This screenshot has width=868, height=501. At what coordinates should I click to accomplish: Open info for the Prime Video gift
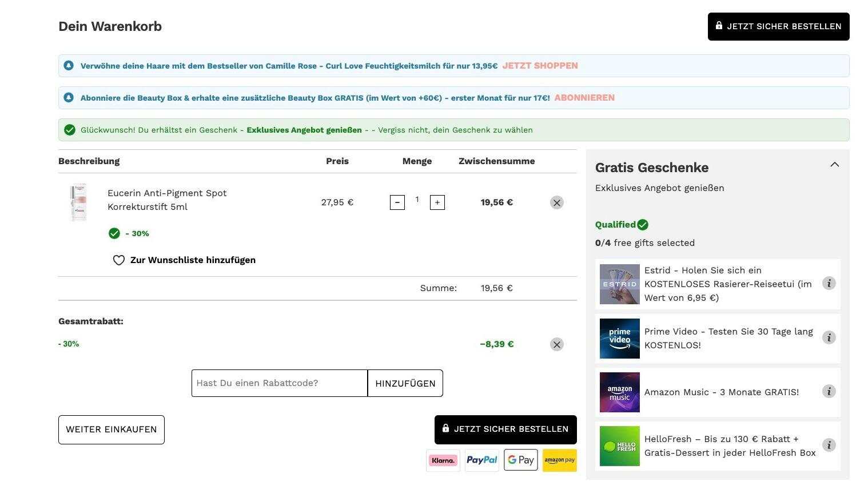coord(829,337)
